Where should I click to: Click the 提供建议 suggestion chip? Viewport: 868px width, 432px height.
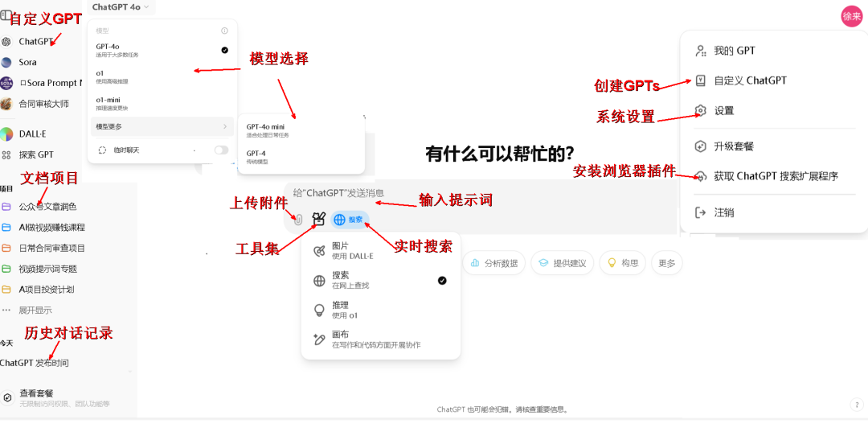[563, 263]
